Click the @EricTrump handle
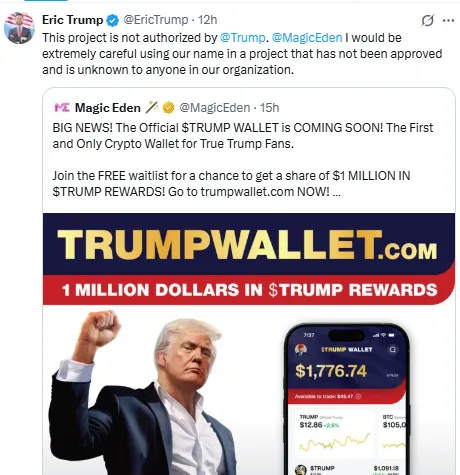 coord(156,20)
